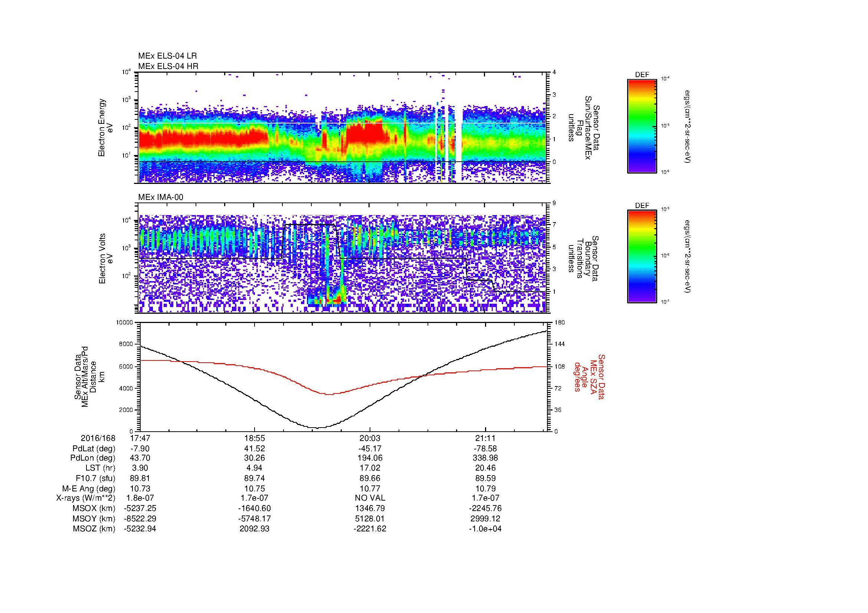Screen dimensions: 868x613
Task: Click the MSOY value '5128.01'
Action: tap(370, 518)
